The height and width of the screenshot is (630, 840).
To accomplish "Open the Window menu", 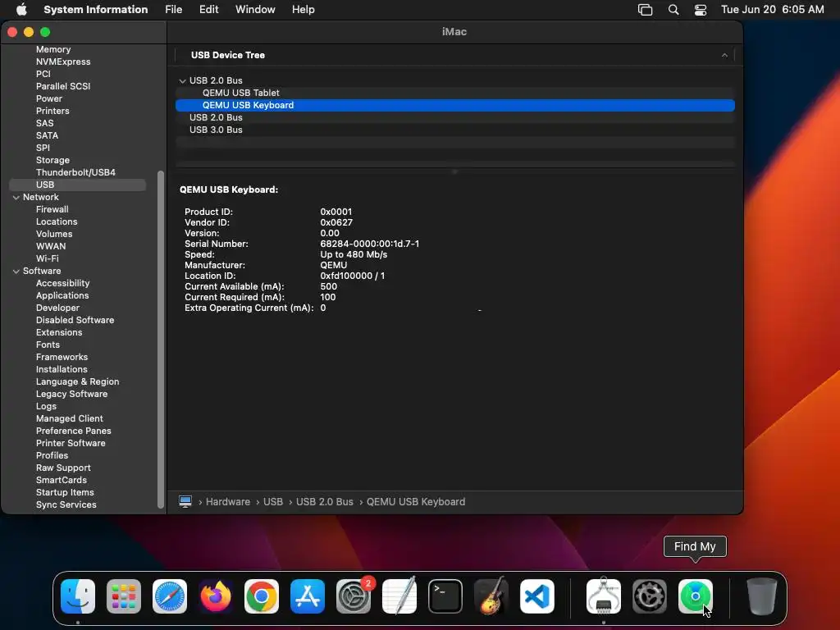I will [x=255, y=10].
